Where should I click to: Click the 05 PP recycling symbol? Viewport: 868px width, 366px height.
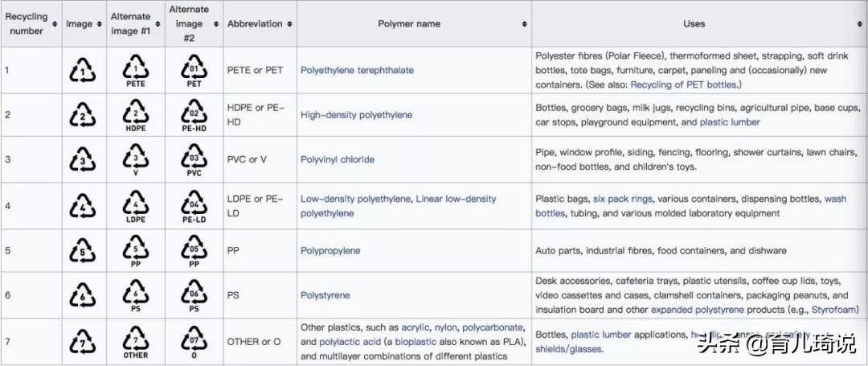194,250
